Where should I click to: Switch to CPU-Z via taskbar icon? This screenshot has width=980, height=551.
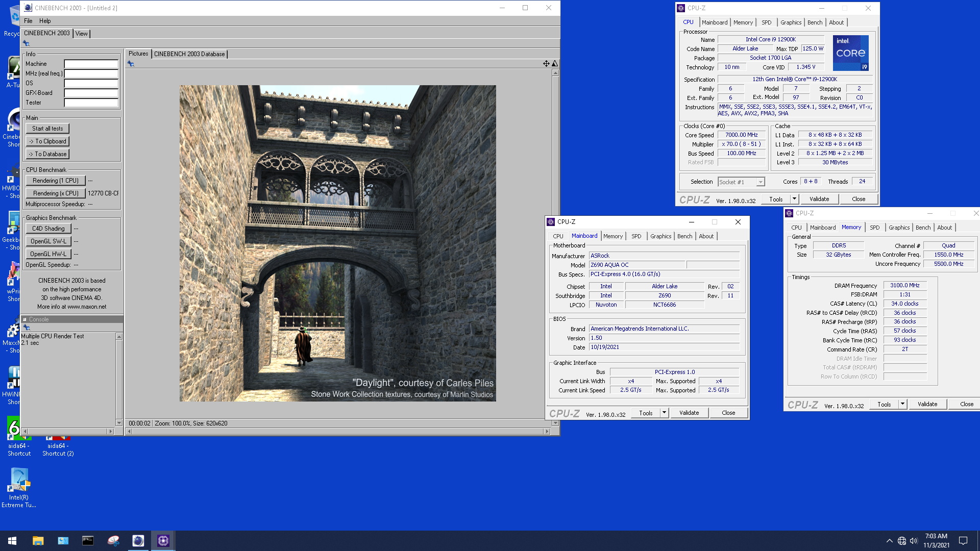click(x=163, y=541)
